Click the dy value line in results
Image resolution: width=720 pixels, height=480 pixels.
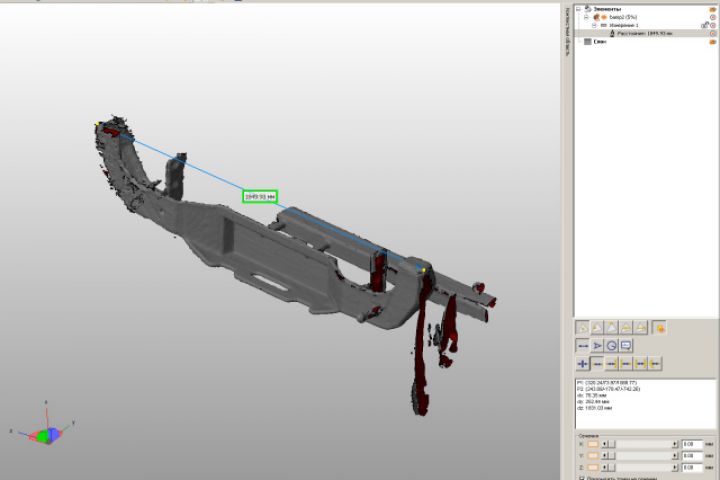point(592,401)
